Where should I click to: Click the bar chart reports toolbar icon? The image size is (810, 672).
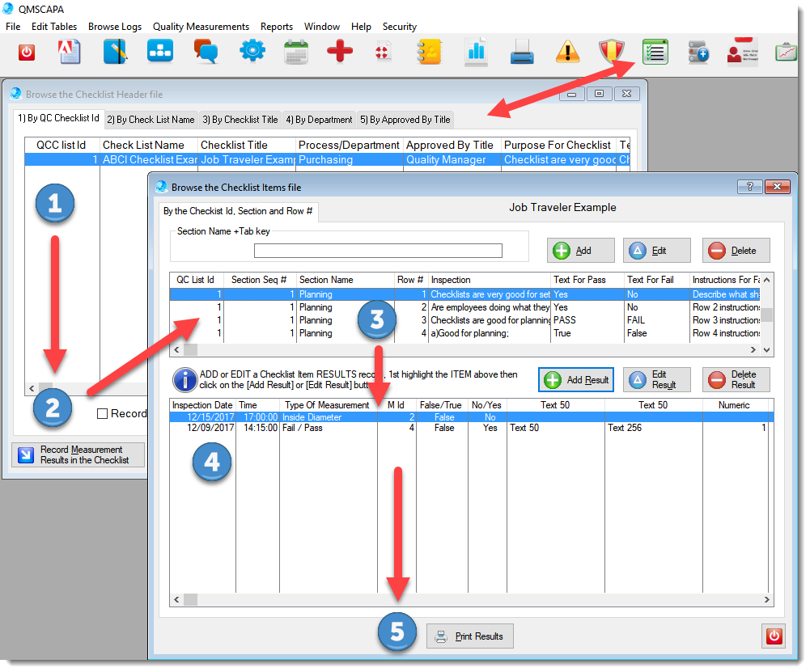pos(476,53)
